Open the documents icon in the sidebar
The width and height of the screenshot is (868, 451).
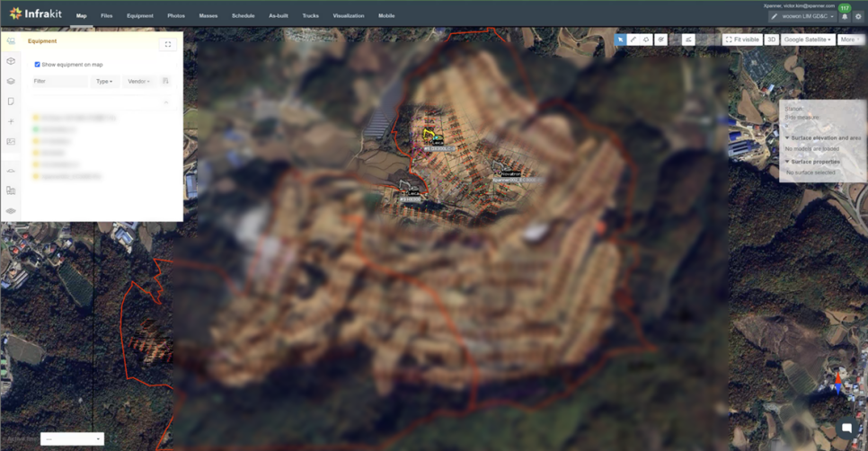tap(11, 102)
